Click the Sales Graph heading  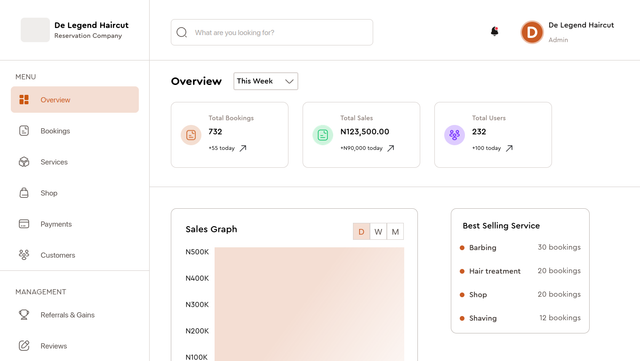(x=211, y=229)
